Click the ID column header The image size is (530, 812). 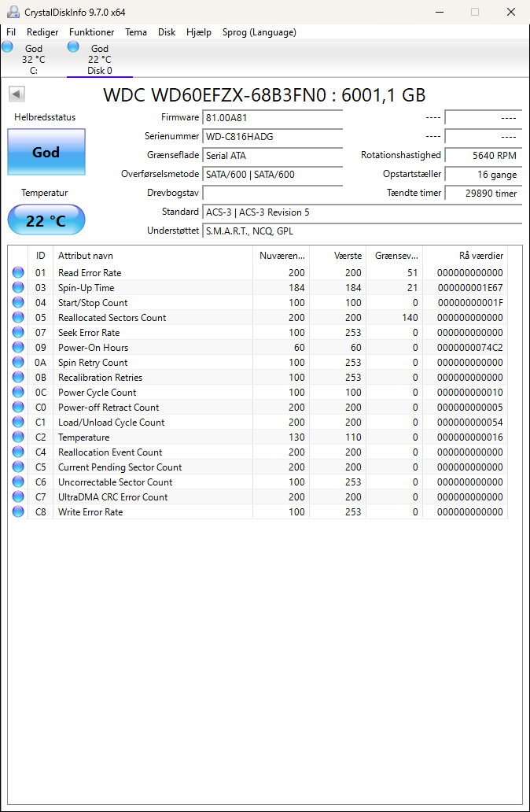(40, 255)
